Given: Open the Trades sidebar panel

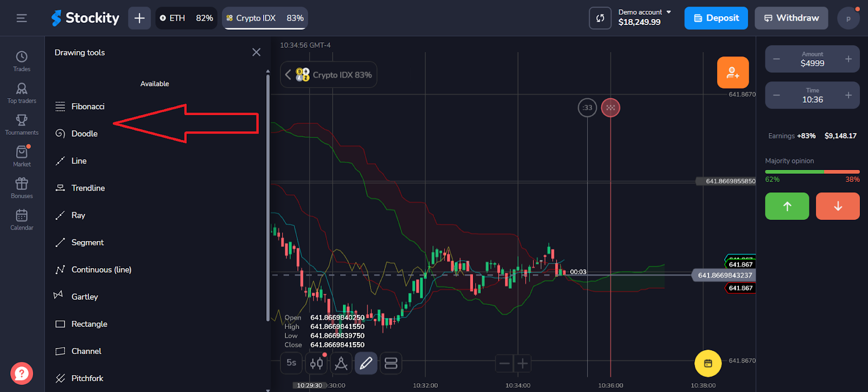Looking at the screenshot, I should (x=22, y=61).
